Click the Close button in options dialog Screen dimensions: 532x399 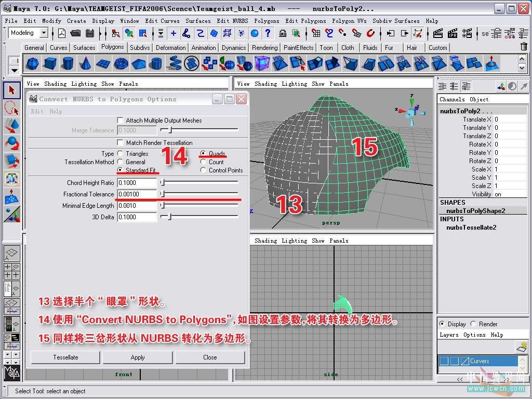click(x=210, y=357)
